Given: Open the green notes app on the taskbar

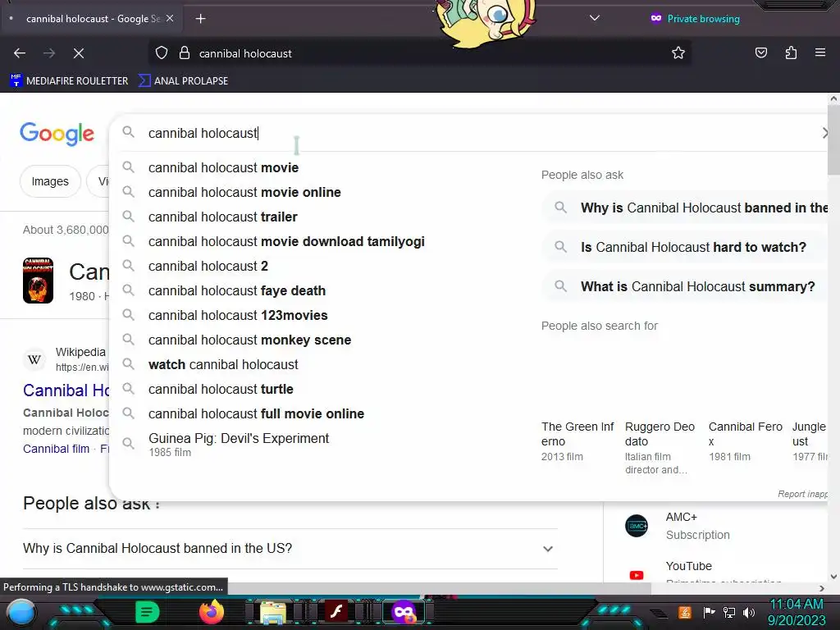Looking at the screenshot, I should (148, 612).
